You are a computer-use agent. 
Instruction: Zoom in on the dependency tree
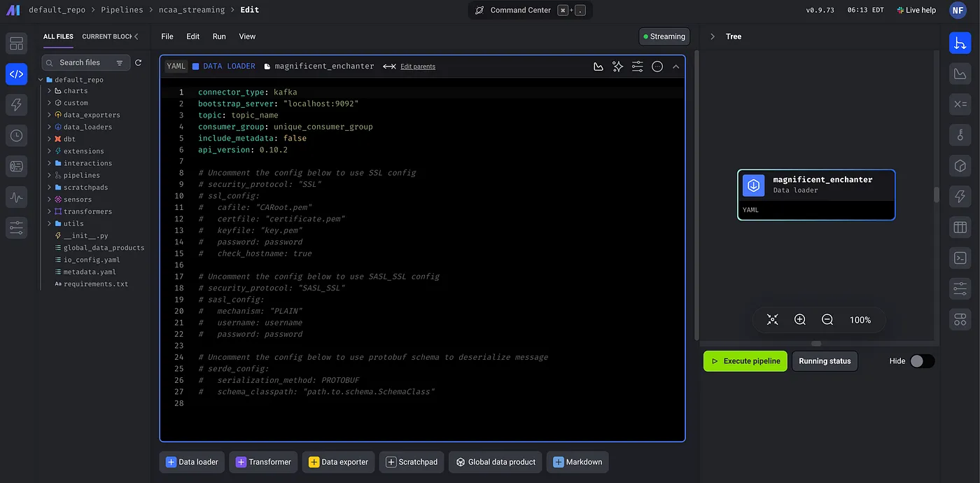tap(800, 320)
